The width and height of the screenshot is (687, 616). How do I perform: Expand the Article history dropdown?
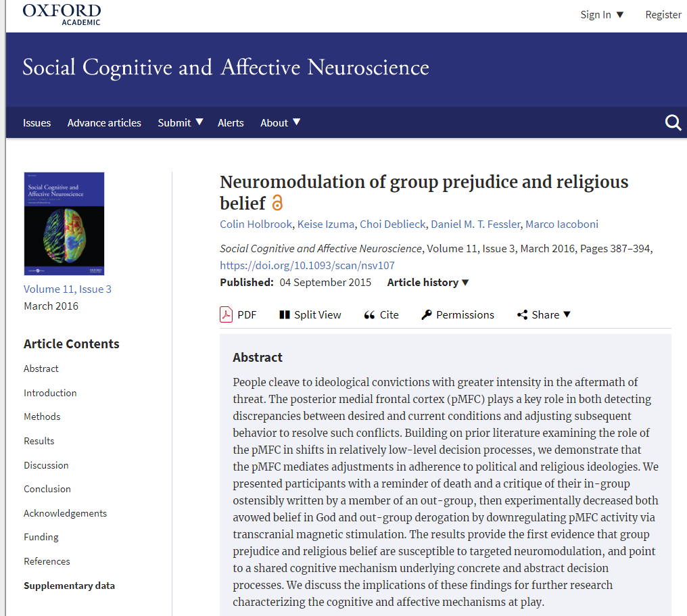pos(428,283)
